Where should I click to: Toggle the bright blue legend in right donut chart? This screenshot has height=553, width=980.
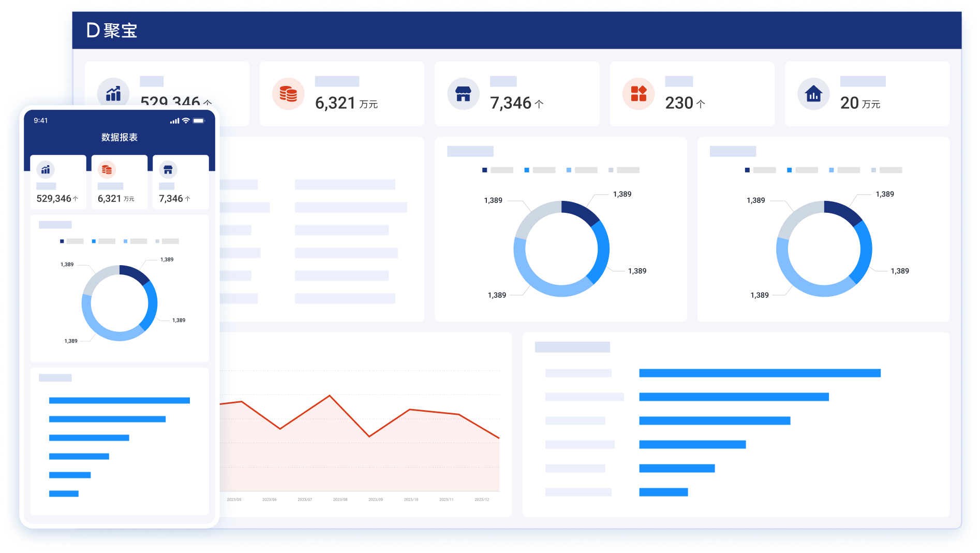(790, 170)
